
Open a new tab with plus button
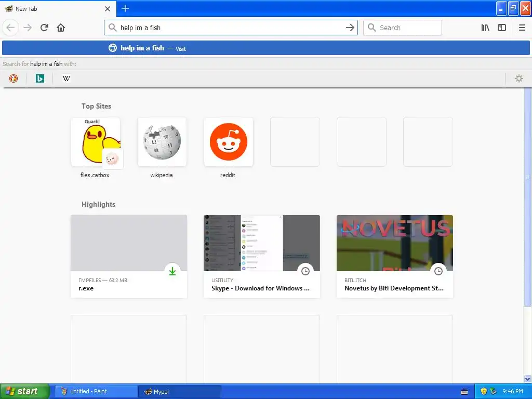pos(125,8)
